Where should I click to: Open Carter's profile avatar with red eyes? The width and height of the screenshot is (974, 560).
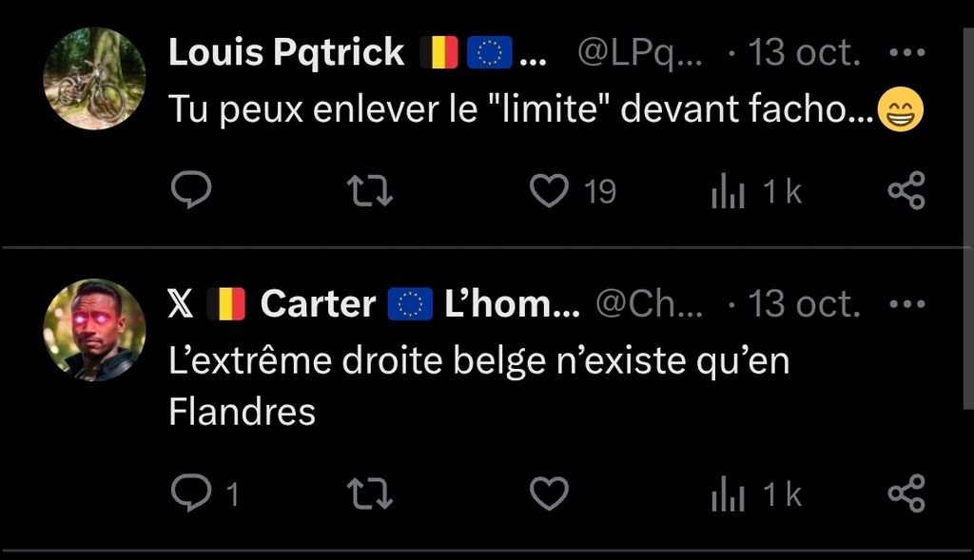[x=94, y=330]
